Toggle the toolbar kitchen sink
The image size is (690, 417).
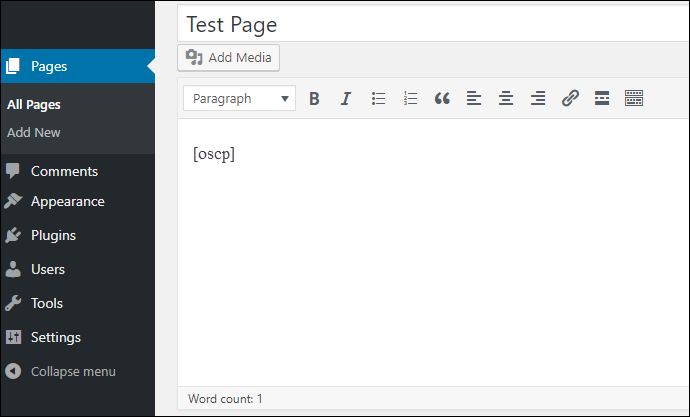point(634,99)
